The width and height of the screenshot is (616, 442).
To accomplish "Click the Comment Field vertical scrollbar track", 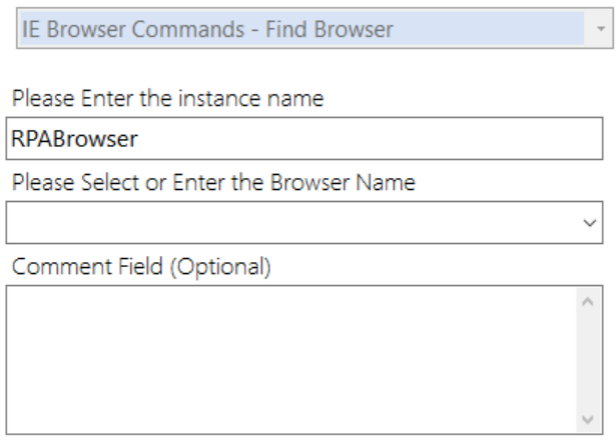I will tap(588, 360).
